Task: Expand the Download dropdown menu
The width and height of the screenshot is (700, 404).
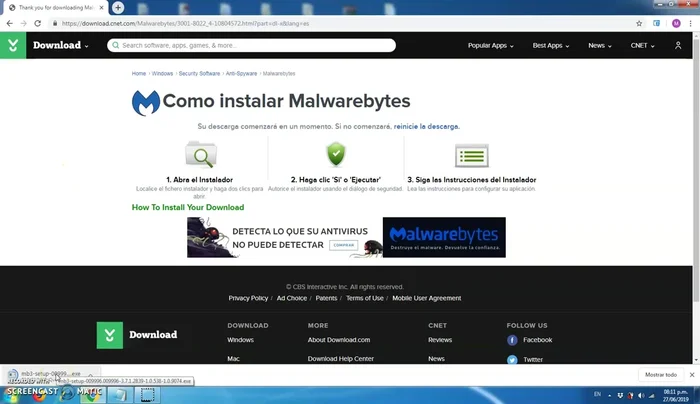Action: coord(61,45)
